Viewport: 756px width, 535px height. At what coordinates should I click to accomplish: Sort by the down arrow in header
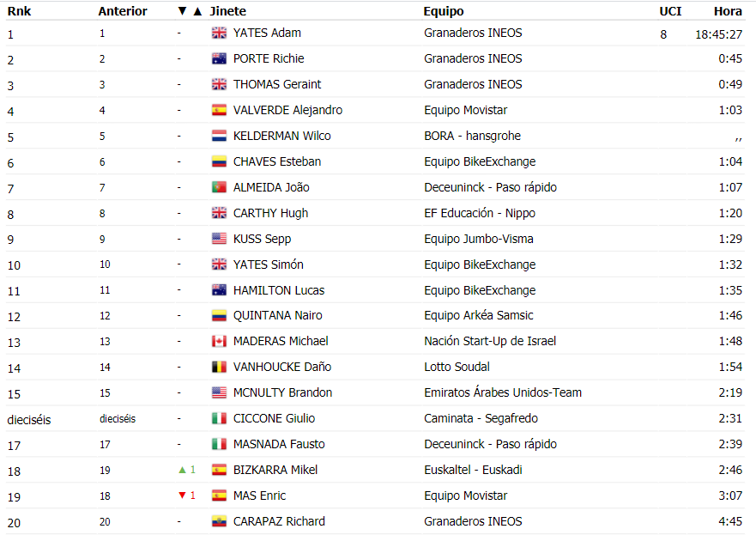[x=182, y=11]
